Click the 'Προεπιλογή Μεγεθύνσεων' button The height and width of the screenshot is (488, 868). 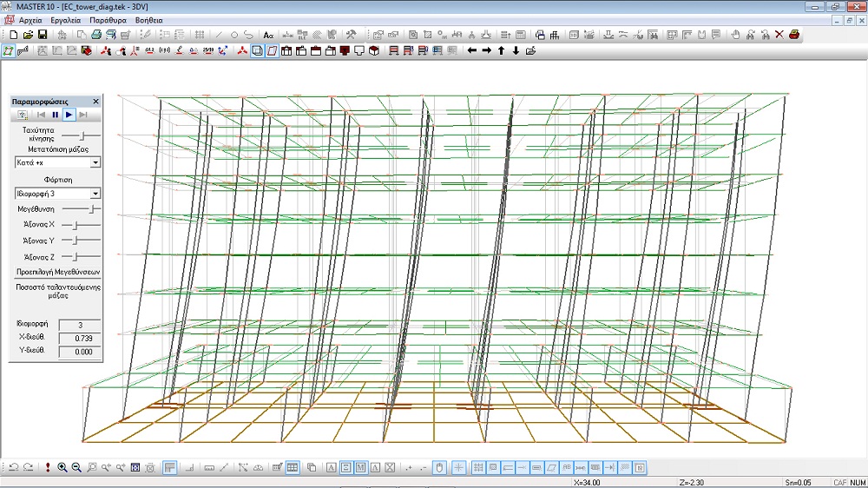pyautogui.click(x=56, y=271)
